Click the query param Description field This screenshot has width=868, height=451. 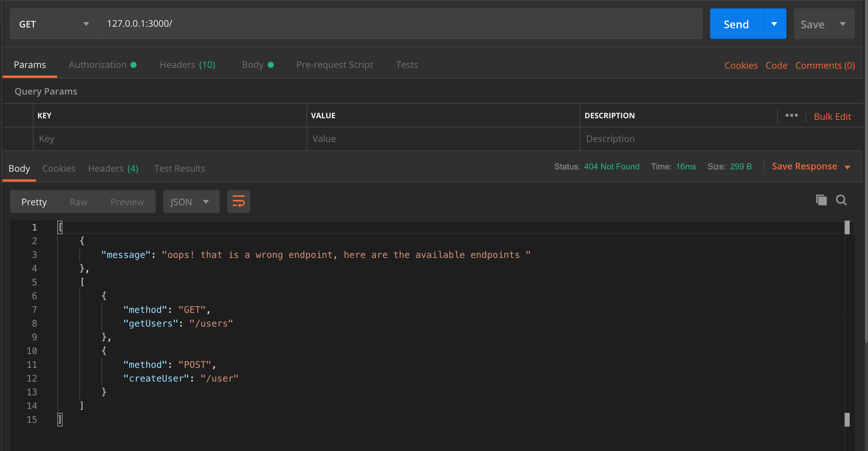point(721,139)
